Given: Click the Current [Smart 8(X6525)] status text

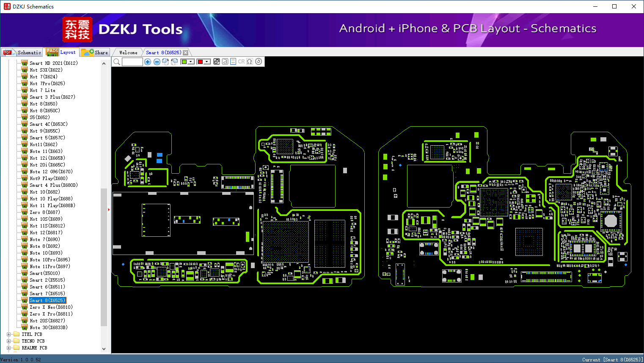Looking at the screenshot, I should 612,360.
